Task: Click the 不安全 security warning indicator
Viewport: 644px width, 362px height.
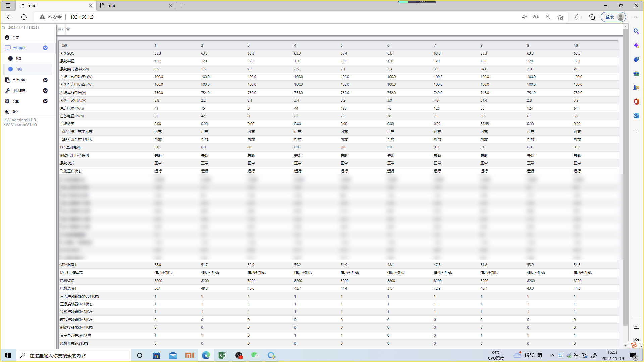Action: click(x=51, y=17)
